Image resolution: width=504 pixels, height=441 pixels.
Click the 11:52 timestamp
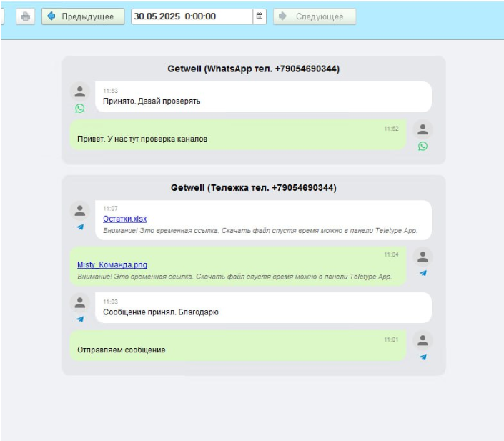[x=391, y=129]
